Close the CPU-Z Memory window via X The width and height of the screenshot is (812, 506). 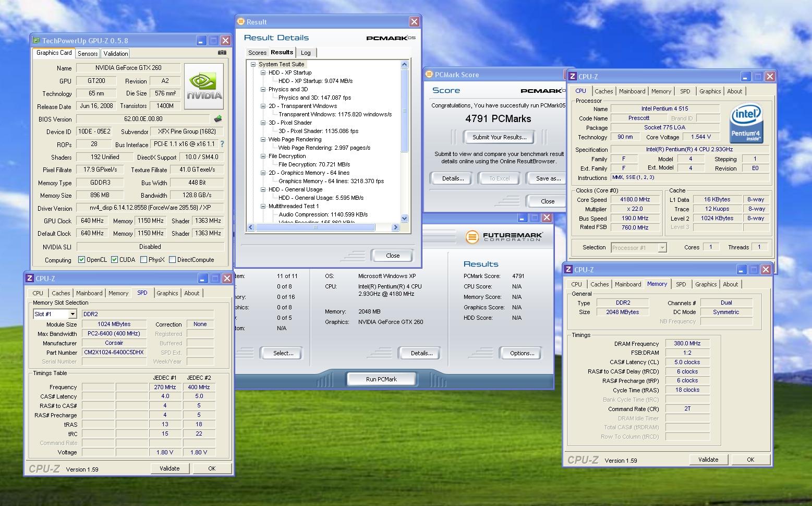(x=766, y=270)
